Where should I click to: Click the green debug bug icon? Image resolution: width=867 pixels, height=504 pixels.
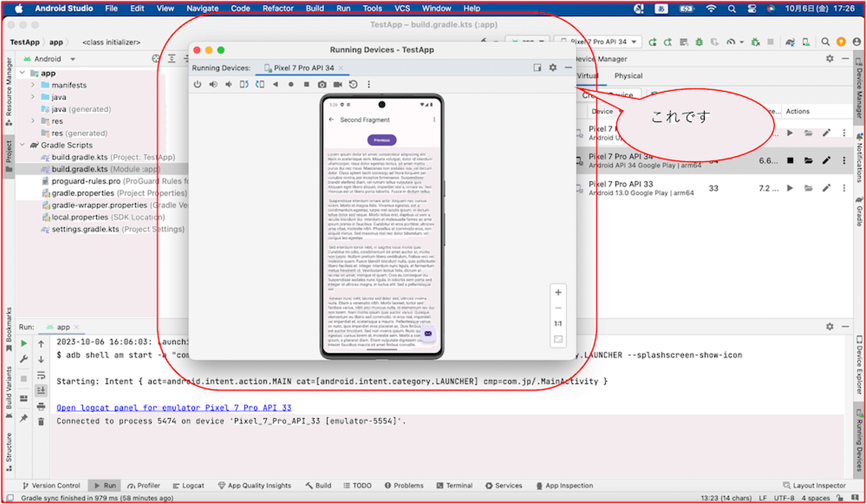click(698, 42)
